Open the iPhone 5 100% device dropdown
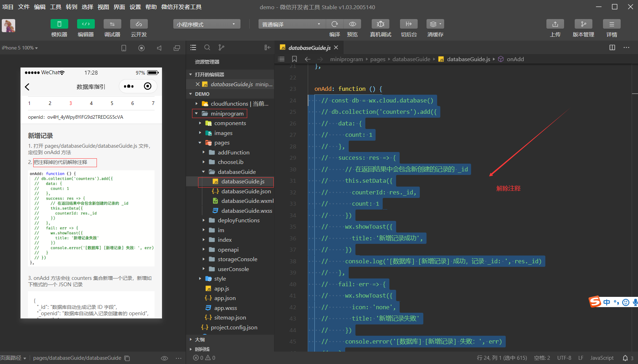Screen dimensions: 638x364 click(x=20, y=48)
